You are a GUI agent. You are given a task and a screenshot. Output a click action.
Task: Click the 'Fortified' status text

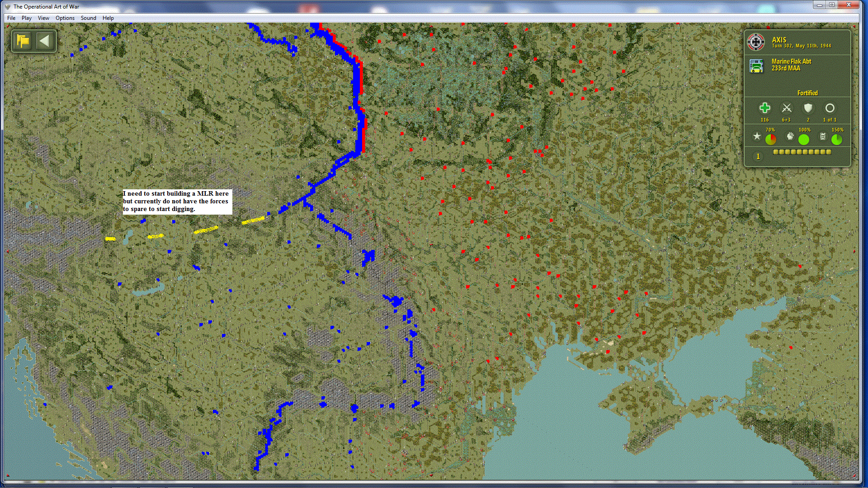tap(807, 93)
